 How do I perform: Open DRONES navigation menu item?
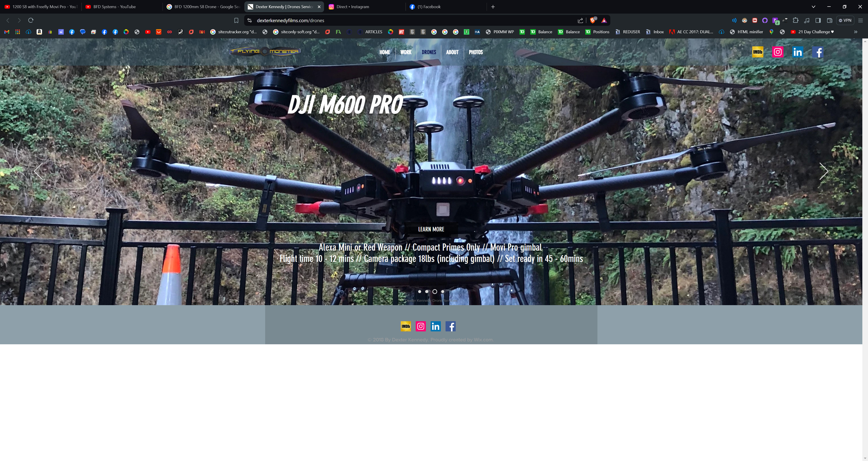click(429, 52)
